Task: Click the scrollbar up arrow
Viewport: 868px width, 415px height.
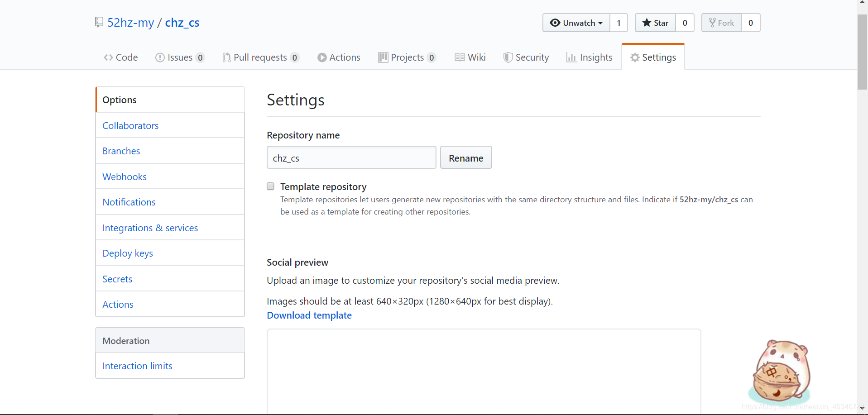Action: pos(862,3)
